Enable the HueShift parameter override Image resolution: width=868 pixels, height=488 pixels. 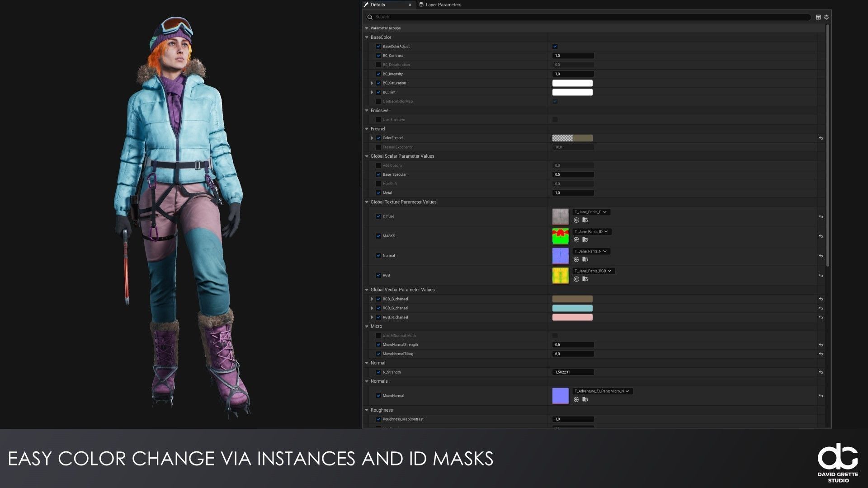pyautogui.click(x=378, y=184)
